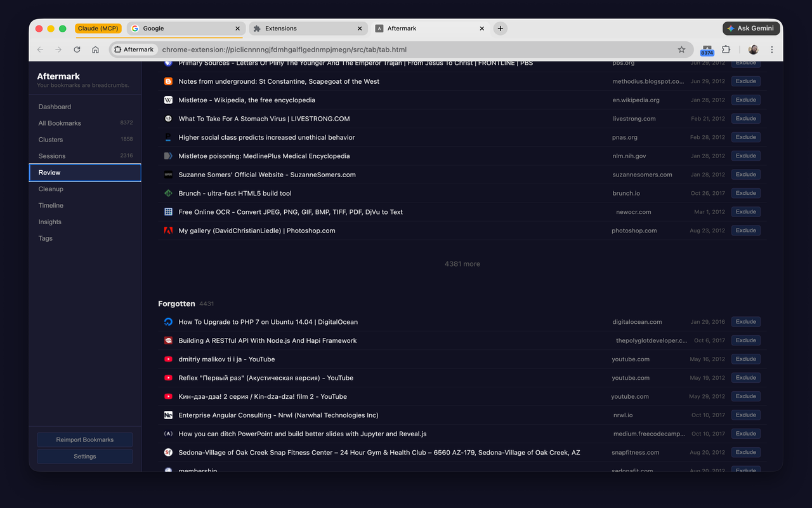Click the browser back arrow
Screen dimensions: 812x508
pos(40,50)
